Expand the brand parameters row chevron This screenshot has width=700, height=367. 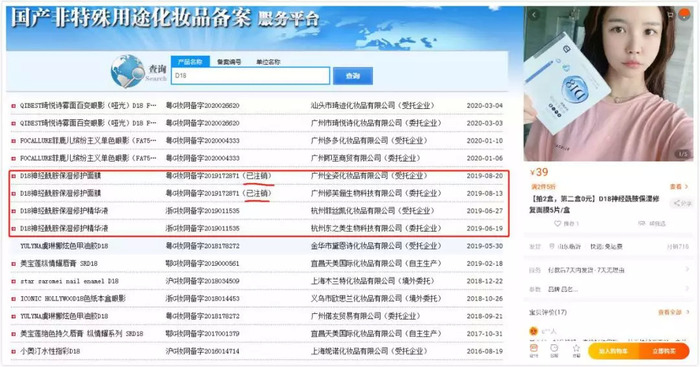[687, 289]
